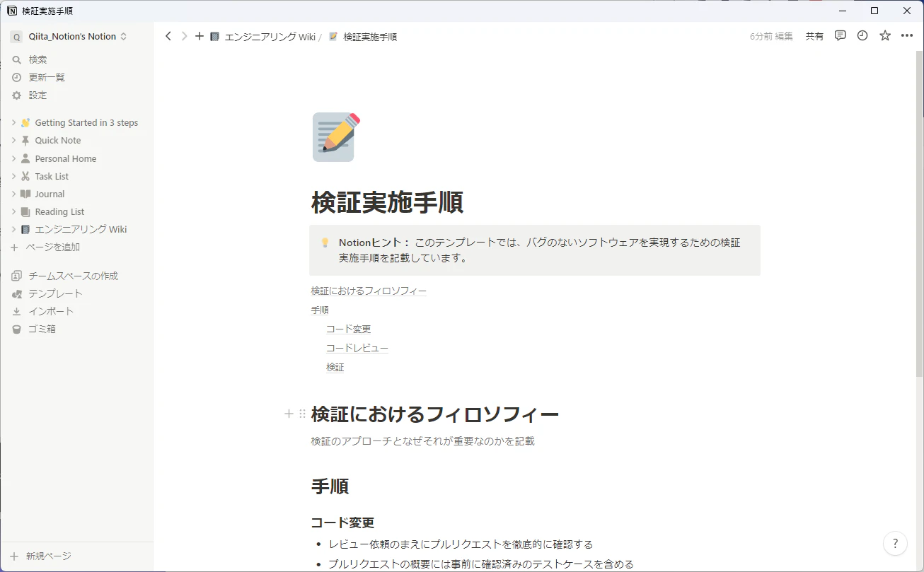Viewport: 924px width, 572px height.
Task: Jump to 検証 in table of contents
Action: [335, 367]
